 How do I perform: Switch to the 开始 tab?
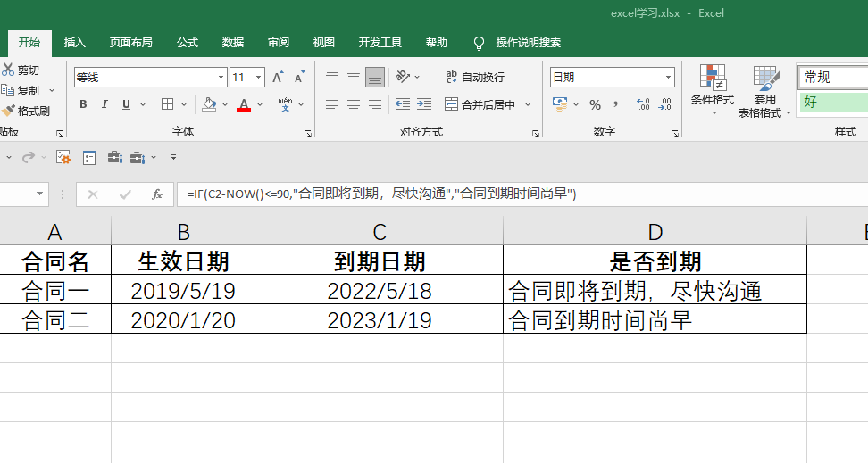29,43
